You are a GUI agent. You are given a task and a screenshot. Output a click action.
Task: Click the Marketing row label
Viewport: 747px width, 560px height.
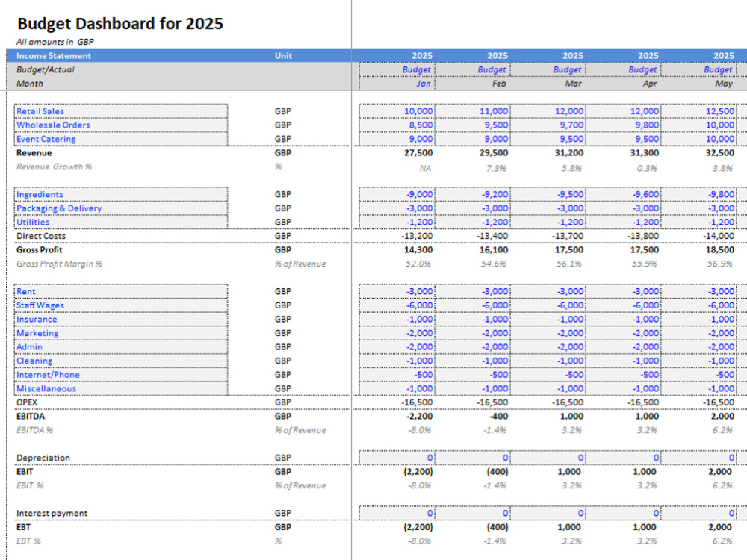[x=121, y=333]
